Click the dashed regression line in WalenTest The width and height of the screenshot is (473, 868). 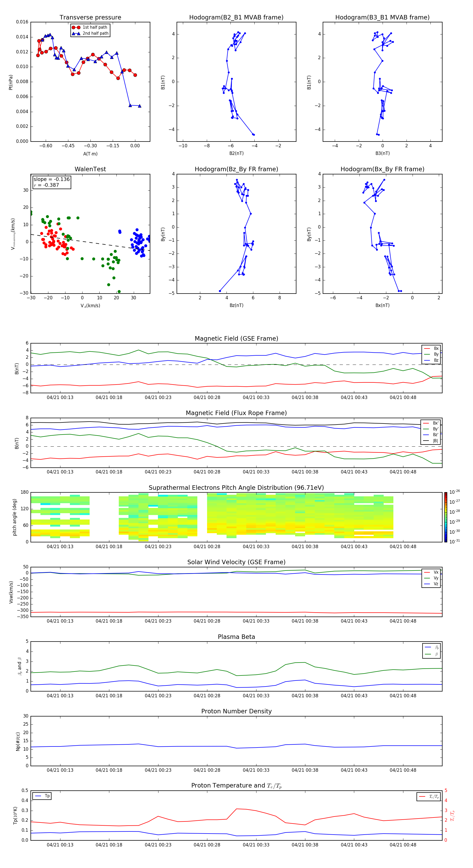coord(90,242)
